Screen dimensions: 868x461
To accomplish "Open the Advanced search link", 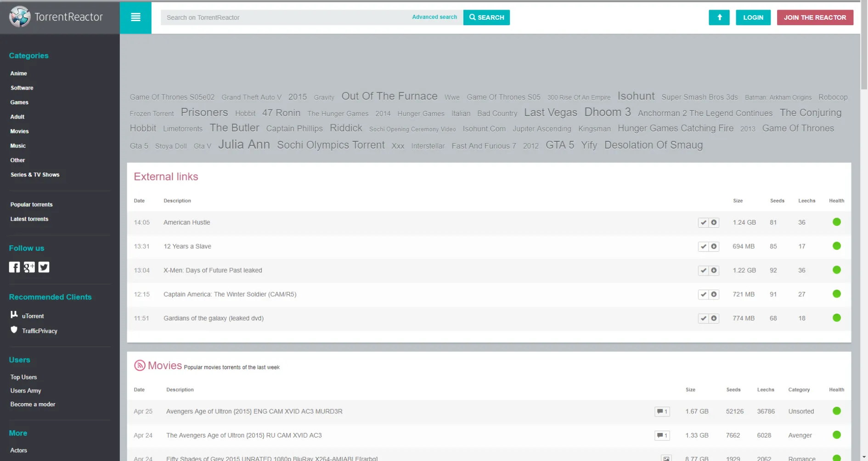I will point(434,17).
